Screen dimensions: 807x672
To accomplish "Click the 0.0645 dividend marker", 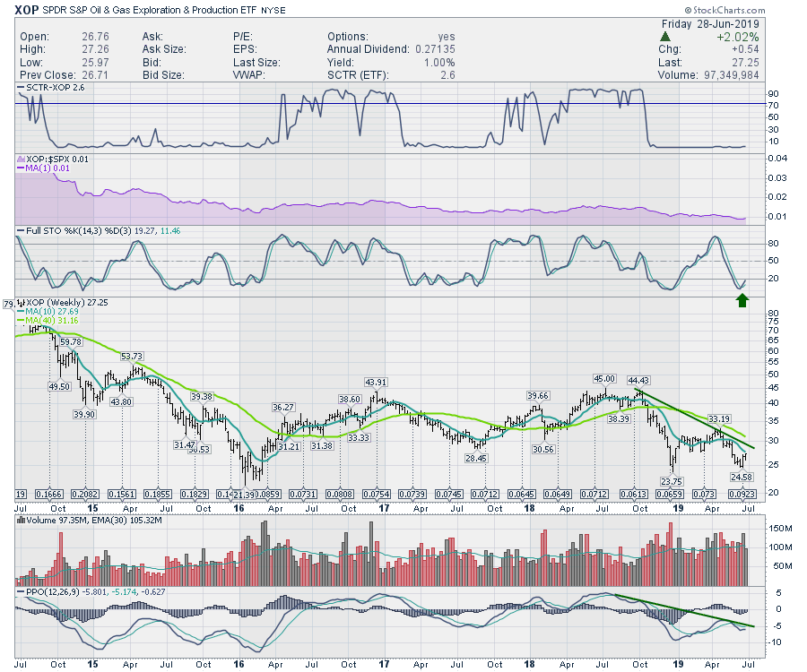I will coord(522,494).
